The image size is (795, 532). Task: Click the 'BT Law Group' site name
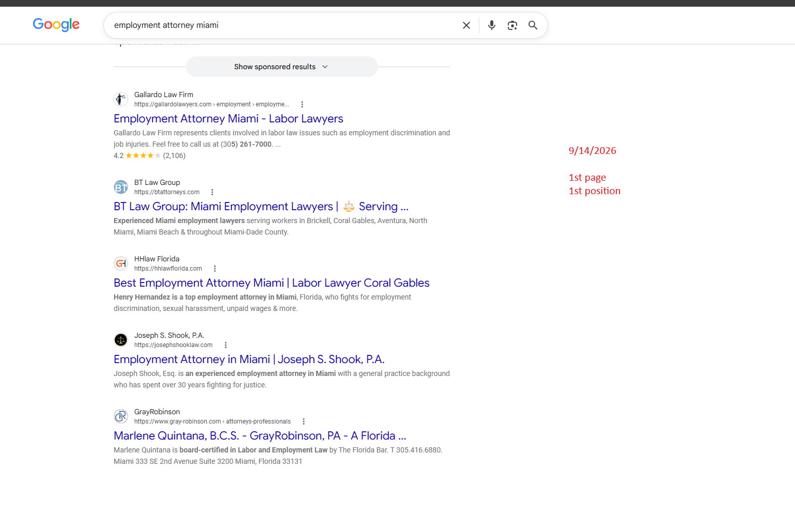(x=157, y=182)
